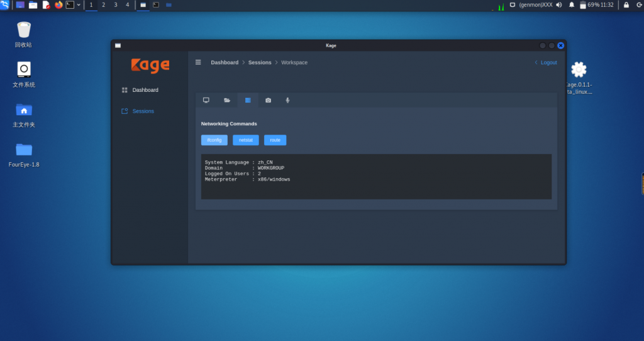
Task: Run the ifconfig command
Action: pyautogui.click(x=214, y=140)
